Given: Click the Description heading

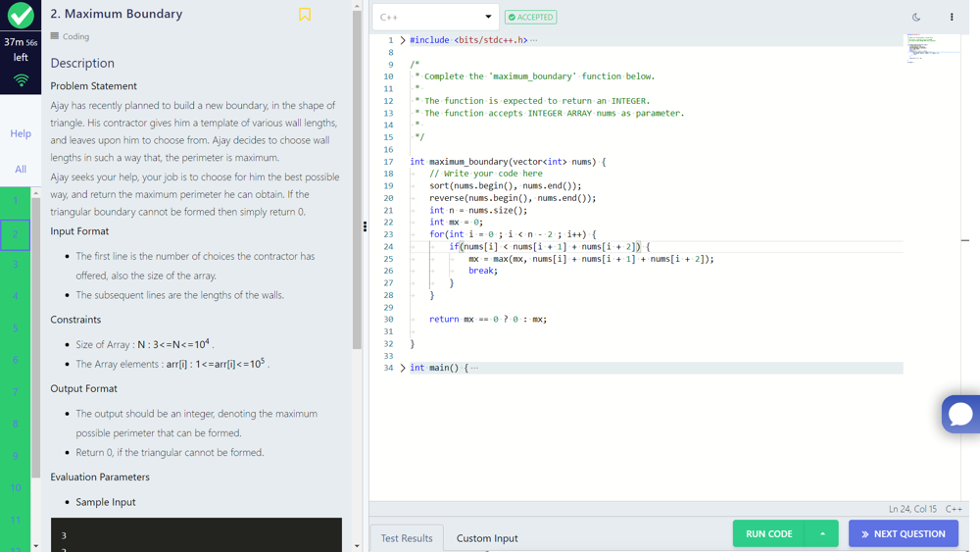Looking at the screenshot, I should [82, 63].
